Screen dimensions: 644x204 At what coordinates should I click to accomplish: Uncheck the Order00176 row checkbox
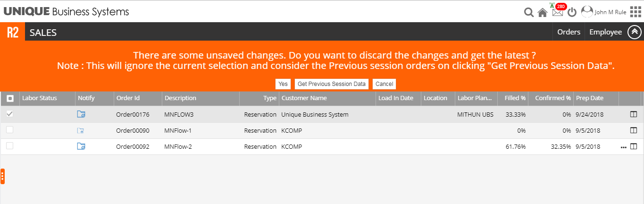point(10,114)
